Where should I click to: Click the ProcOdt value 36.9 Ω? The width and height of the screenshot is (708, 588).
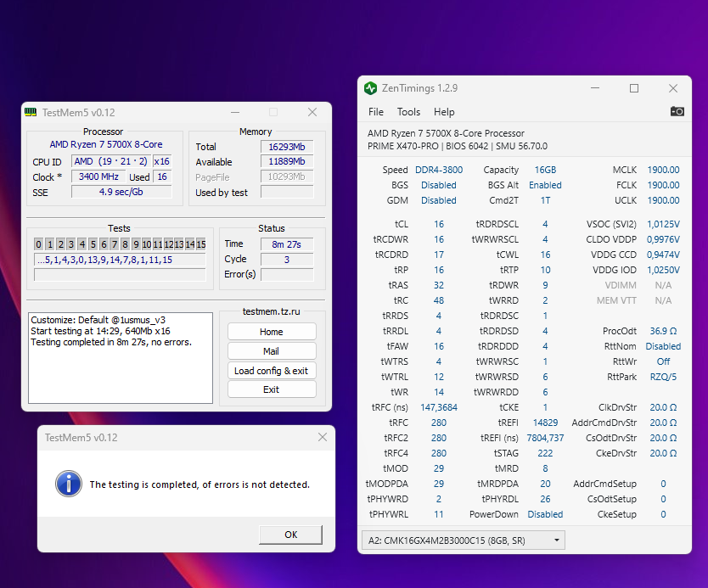point(663,331)
